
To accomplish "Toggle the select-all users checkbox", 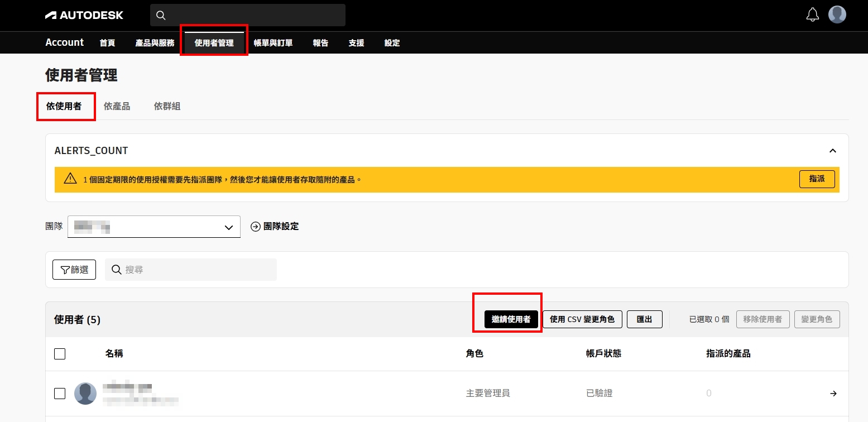I will pos(60,354).
